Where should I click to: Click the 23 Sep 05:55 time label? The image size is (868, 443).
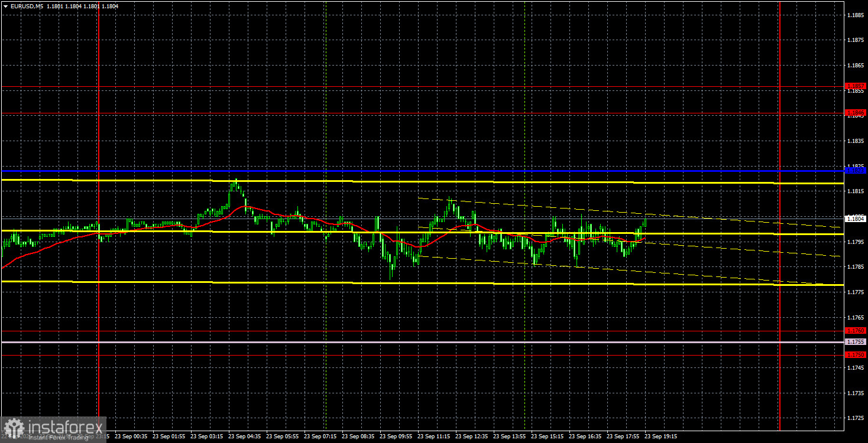pyautogui.click(x=283, y=437)
